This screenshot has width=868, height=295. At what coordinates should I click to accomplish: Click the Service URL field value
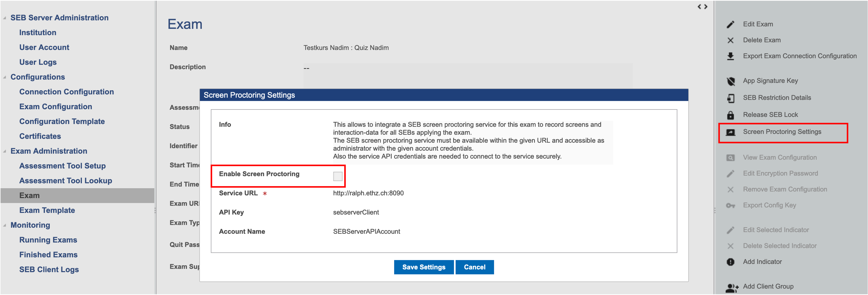tap(368, 193)
